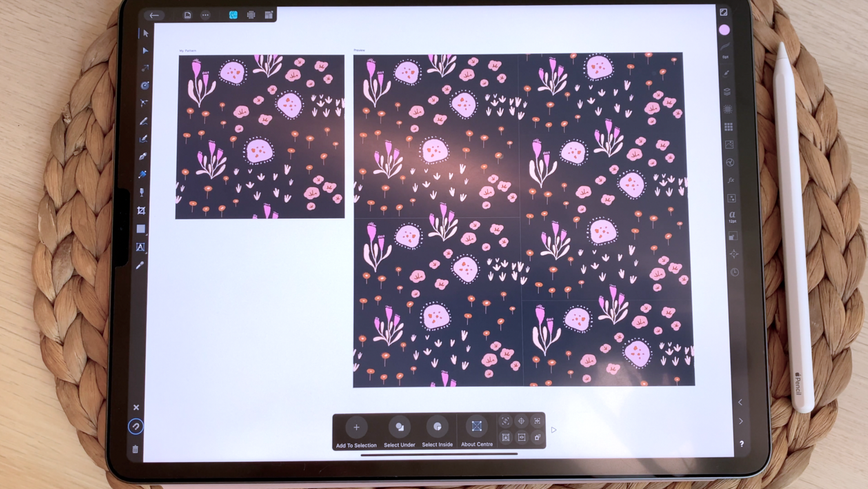Viewport: 868px width, 489px height.
Task: Switch to the Pixel persona
Action: point(251,15)
